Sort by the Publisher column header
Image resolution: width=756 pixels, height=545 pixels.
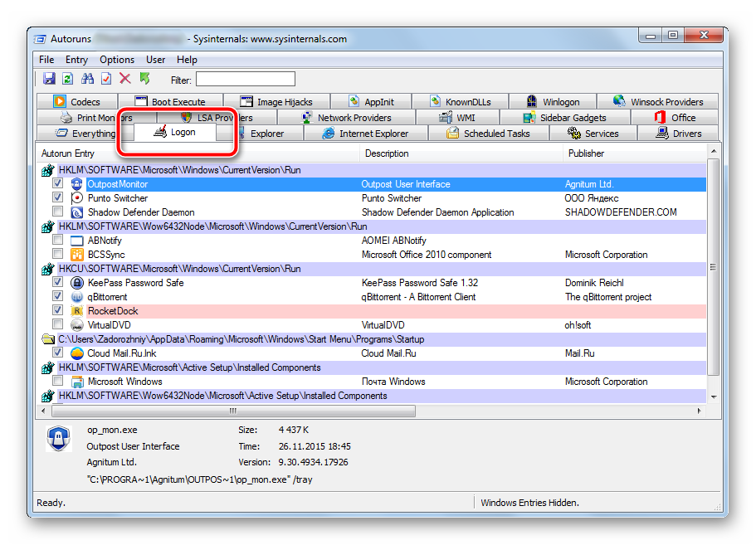[x=586, y=153]
